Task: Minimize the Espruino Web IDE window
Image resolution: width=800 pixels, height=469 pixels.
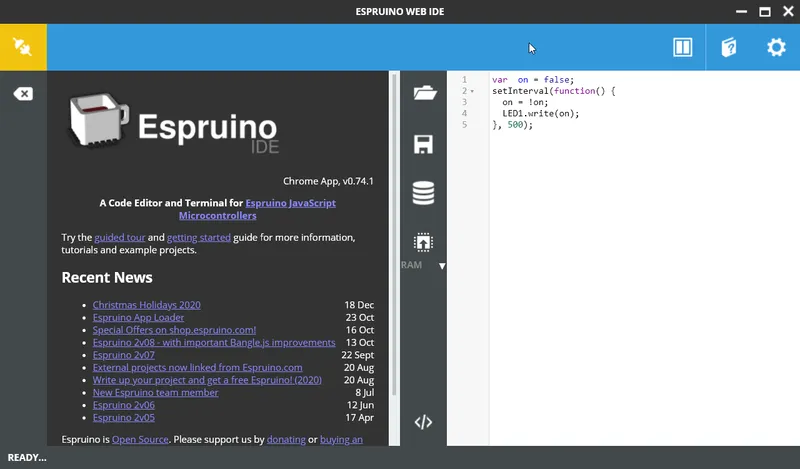Action: 741,12
